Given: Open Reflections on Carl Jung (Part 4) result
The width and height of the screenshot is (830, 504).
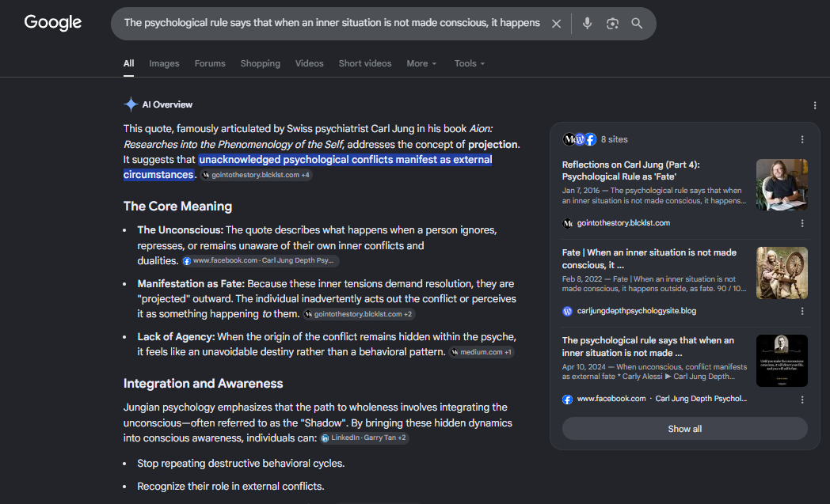Looking at the screenshot, I should 631,170.
